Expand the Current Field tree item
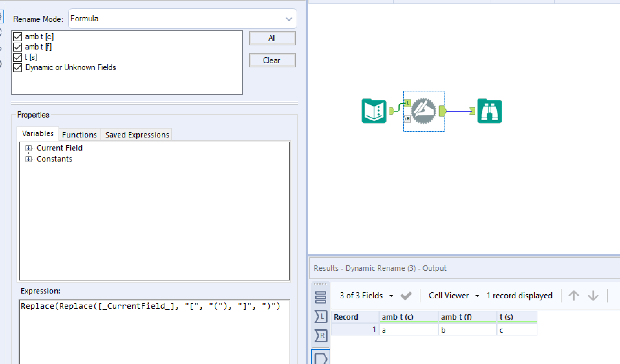The height and width of the screenshot is (364, 620). click(29, 148)
